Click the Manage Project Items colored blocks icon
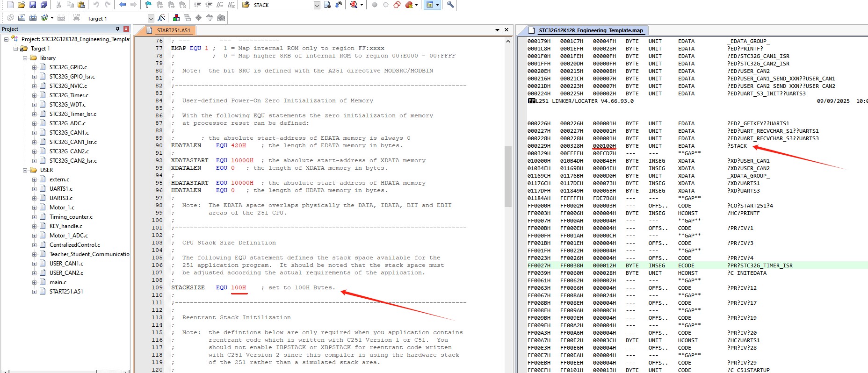The width and height of the screenshot is (868, 373). tap(176, 18)
